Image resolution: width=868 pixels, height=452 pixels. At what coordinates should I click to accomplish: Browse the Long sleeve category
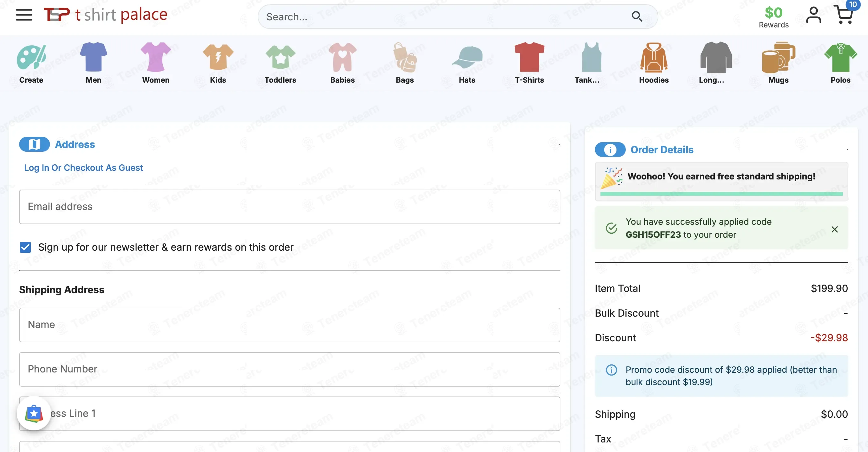(716, 63)
